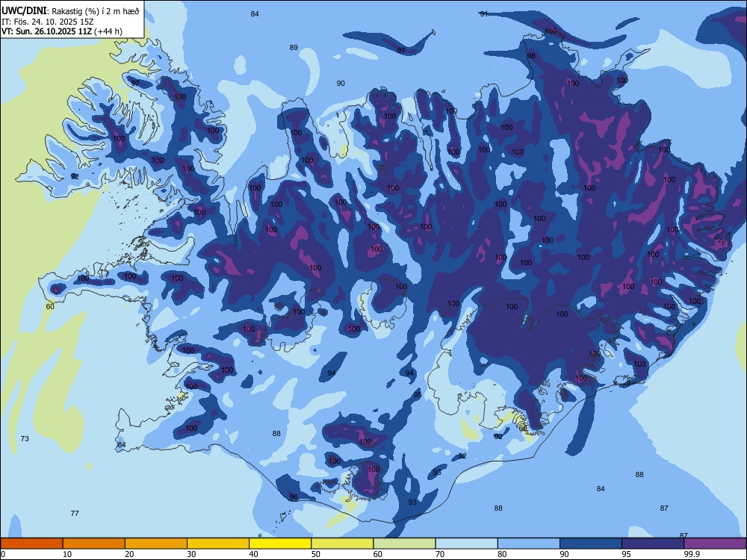Click the dark orange 0–10 legend swatch

click(31, 544)
